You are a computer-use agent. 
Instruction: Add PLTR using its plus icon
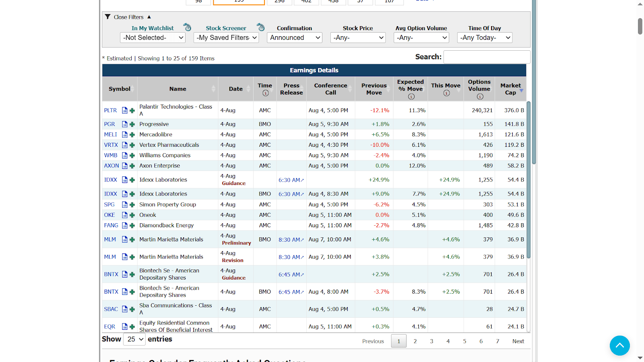coord(132,110)
